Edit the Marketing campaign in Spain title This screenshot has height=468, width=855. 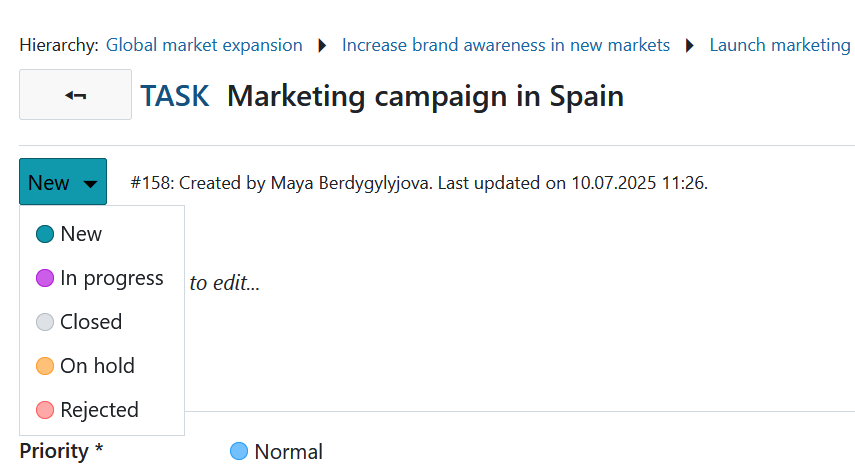pos(425,96)
